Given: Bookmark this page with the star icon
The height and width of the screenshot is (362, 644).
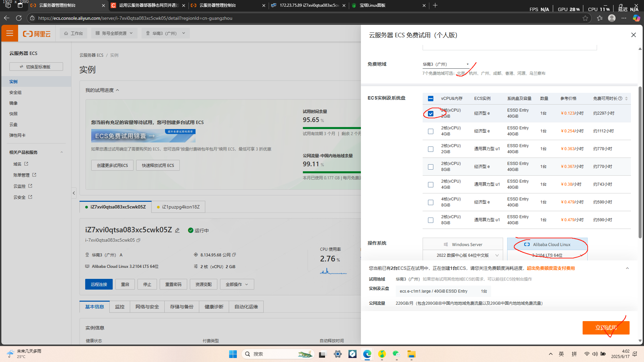Looking at the screenshot, I should click(585, 18).
